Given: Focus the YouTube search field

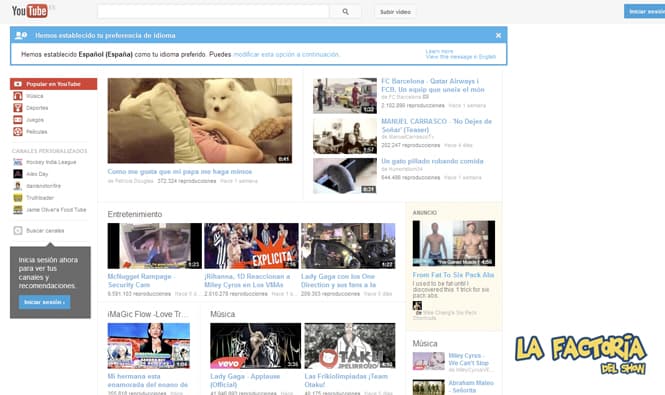Looking at the screenshot, I should [x=213, y=12].
